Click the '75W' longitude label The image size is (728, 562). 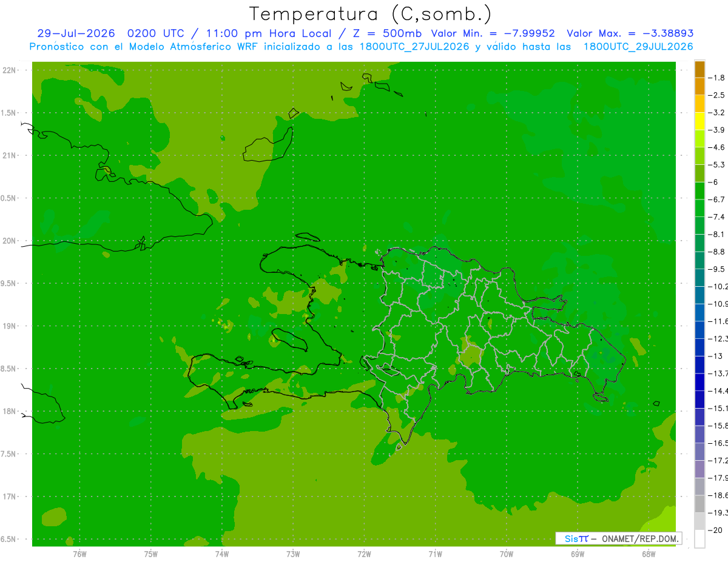click(151, 554)
